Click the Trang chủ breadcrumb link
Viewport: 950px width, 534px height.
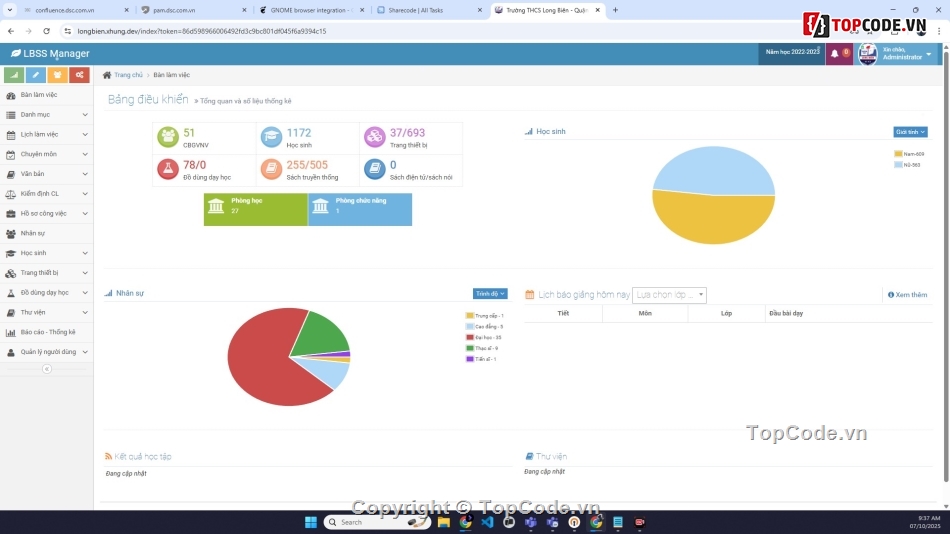click(x=127, y=75)
